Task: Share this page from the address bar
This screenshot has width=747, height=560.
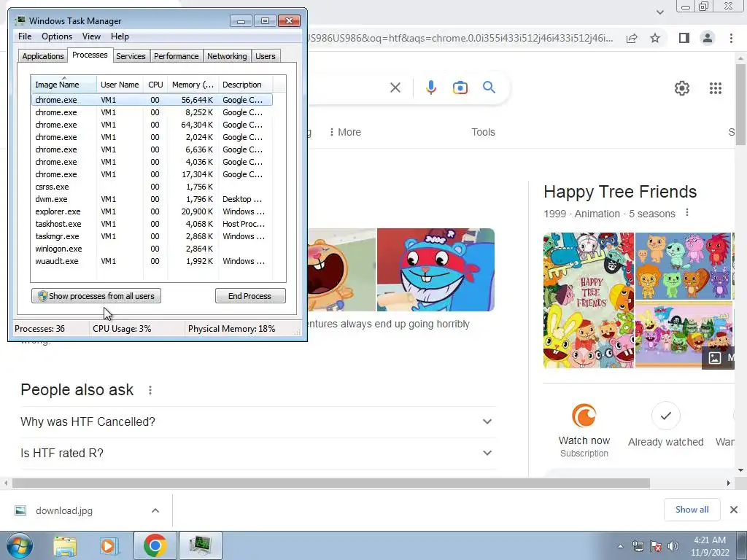Action: tap(632, 38)
